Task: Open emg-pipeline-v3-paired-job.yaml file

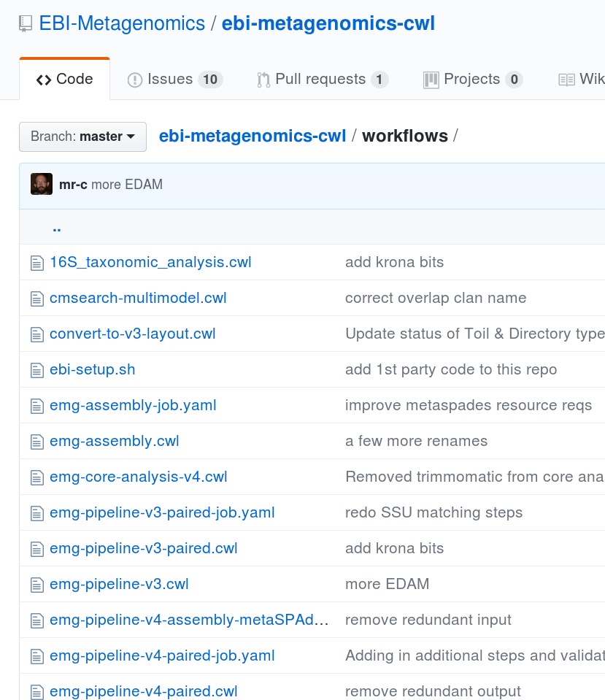Action: point(162,512)
